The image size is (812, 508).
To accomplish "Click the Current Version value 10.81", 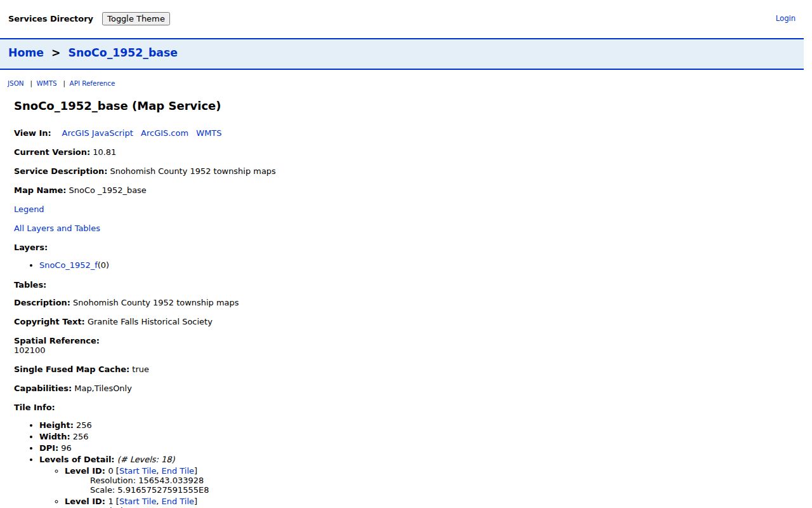I will point(105,152).
